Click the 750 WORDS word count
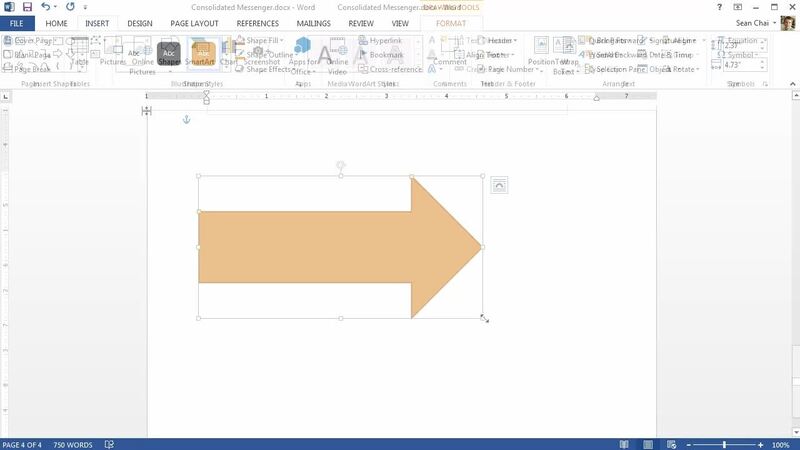Viewport: 800px width, 450px height. click(73, 444)
